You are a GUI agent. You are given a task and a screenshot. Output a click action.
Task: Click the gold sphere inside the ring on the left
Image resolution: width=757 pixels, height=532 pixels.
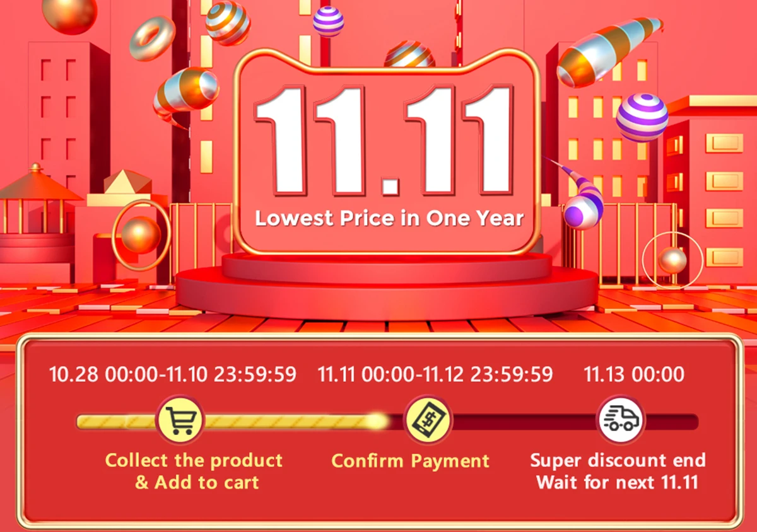pyautogui.click(x=141, y=235)
